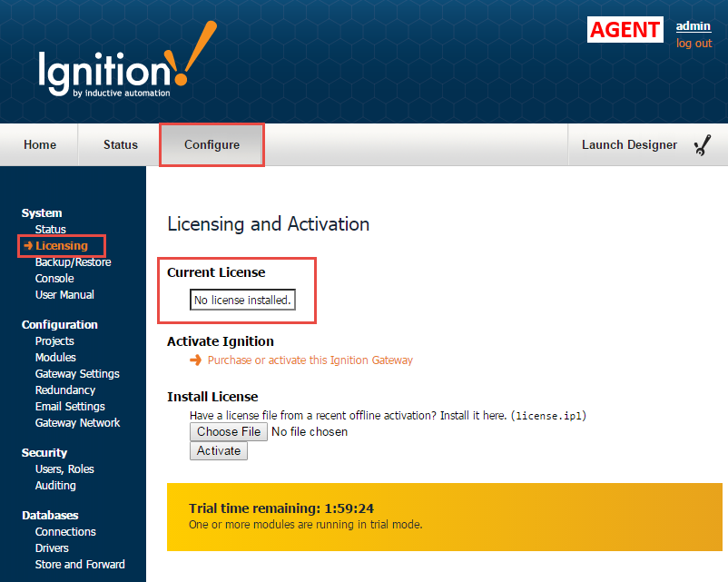Viewport: 728px width, 582px height.
Task: Go to Projects configuration
Action: [54, 340]
